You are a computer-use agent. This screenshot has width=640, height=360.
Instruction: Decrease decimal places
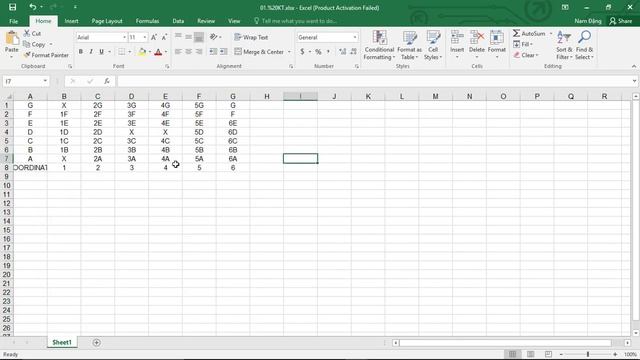pos(353,52)
